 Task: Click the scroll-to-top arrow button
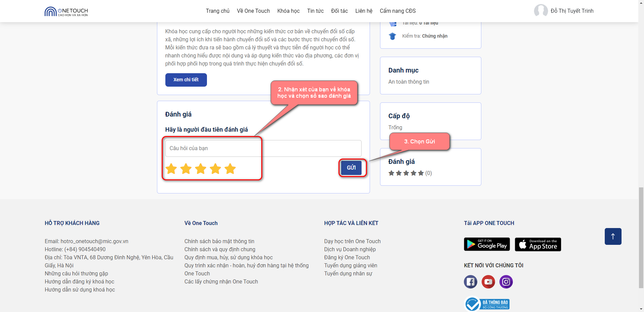click(613, 236)
